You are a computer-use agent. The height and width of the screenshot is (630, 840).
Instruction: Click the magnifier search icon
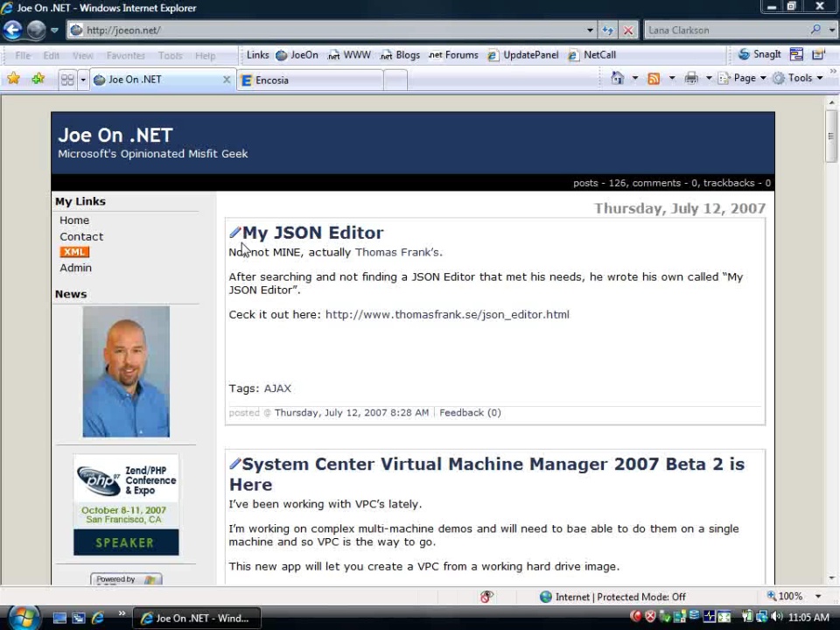coord(815,30)
